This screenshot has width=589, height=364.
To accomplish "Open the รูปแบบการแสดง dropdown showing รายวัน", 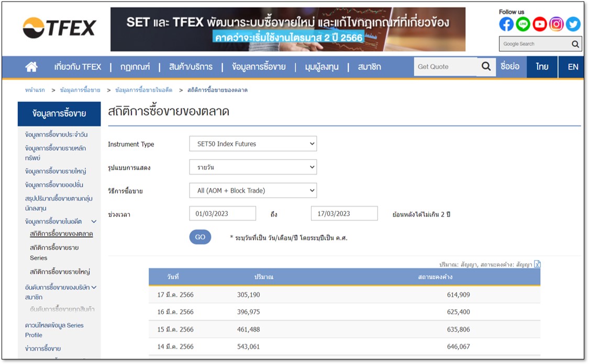I will (253, 167).
